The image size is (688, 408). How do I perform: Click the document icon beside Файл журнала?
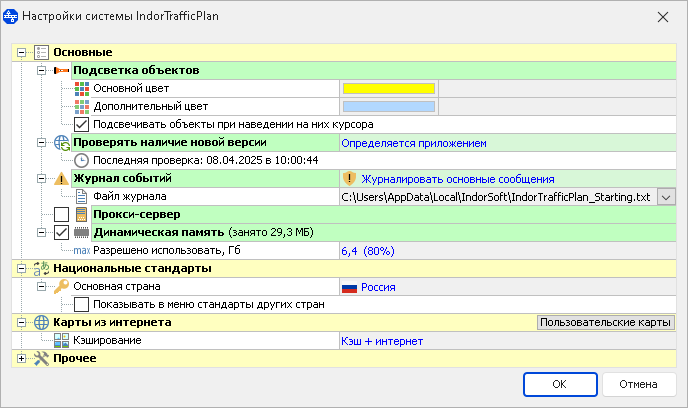[81, 197]
